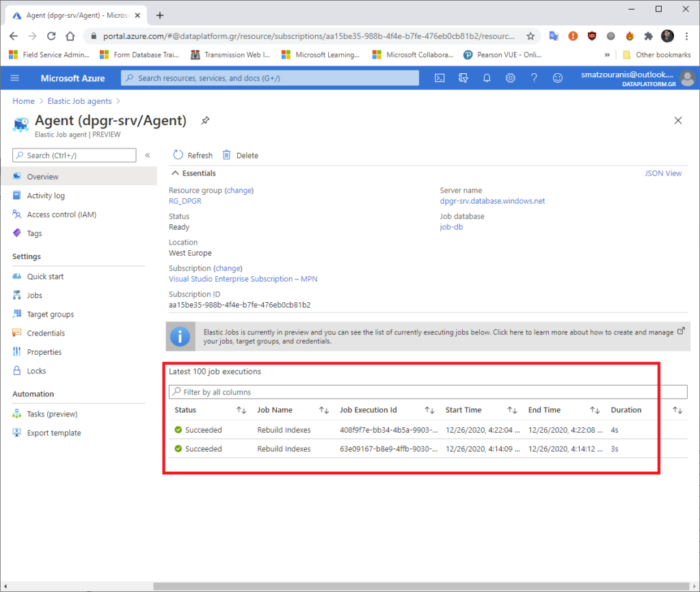Viewport: 700px width, 592px height.
Task: Sort by Duration column
Action: pos(677,410)
